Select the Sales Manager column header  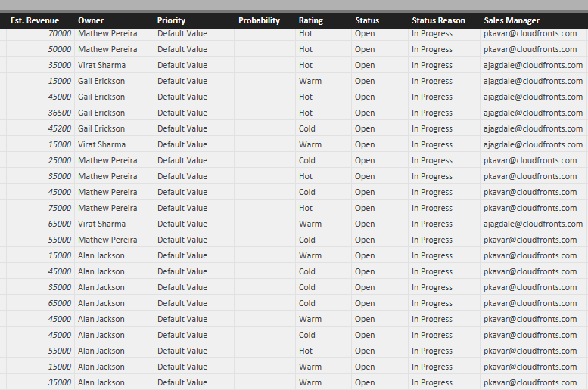pyautogui.click(x=512, y=20)
